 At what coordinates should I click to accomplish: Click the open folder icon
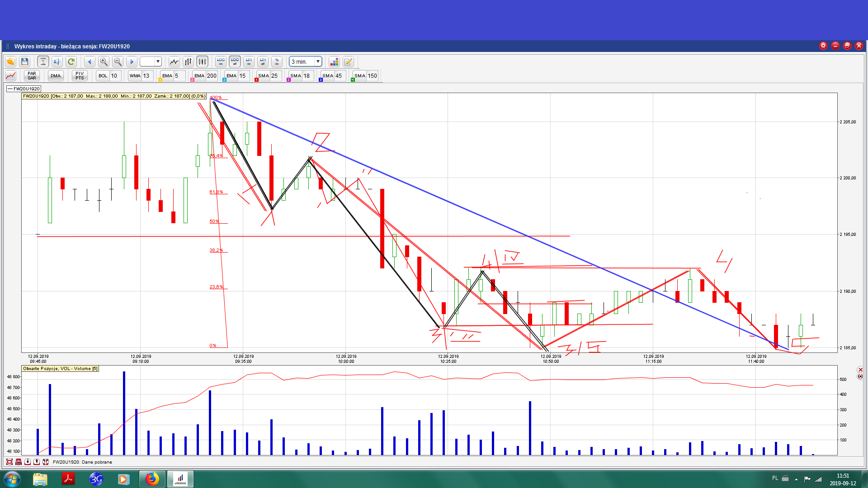pos(10,61)
